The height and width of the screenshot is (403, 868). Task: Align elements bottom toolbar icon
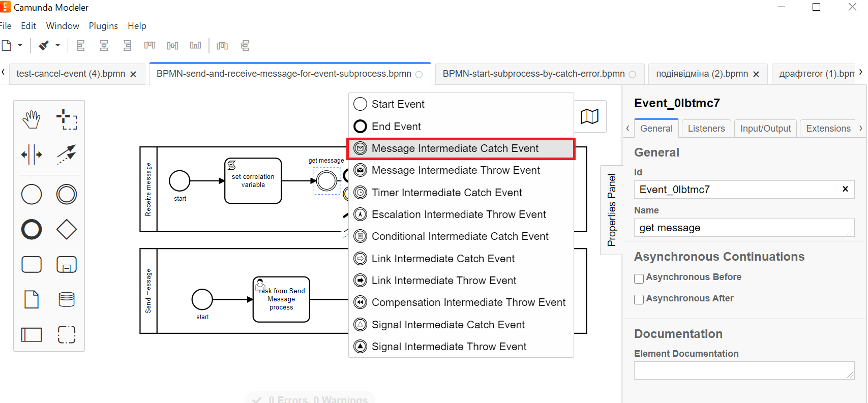(x=195, y=46)
